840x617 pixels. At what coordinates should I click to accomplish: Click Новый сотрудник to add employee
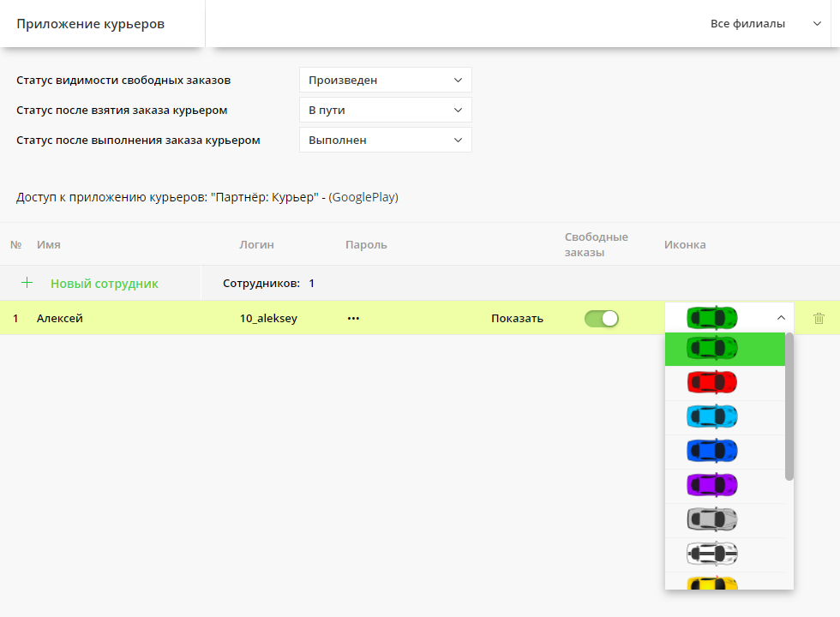(104, 284)
